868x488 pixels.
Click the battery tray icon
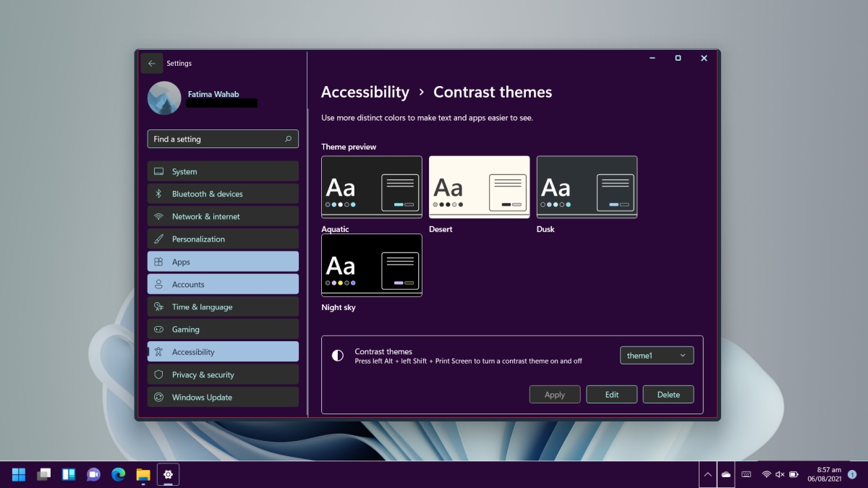(x=793, y=474)
